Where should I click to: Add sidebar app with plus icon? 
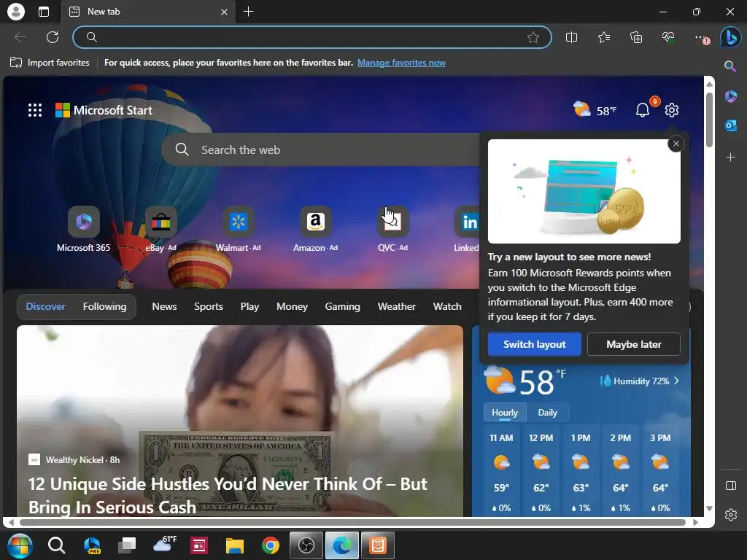pos(730,157)
